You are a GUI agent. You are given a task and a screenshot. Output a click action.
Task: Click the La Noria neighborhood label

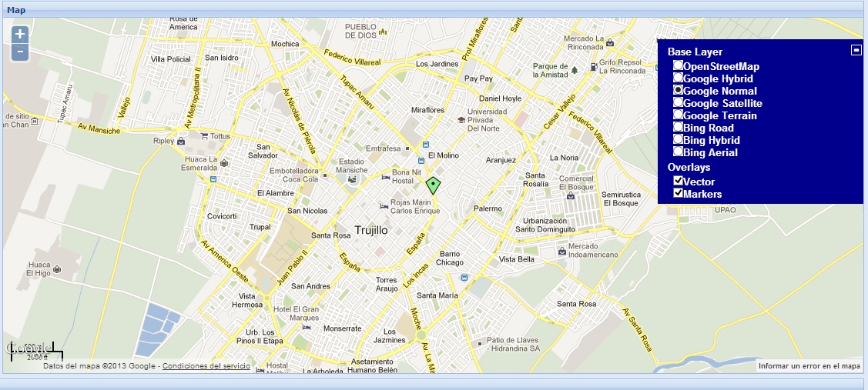(564, 157)
